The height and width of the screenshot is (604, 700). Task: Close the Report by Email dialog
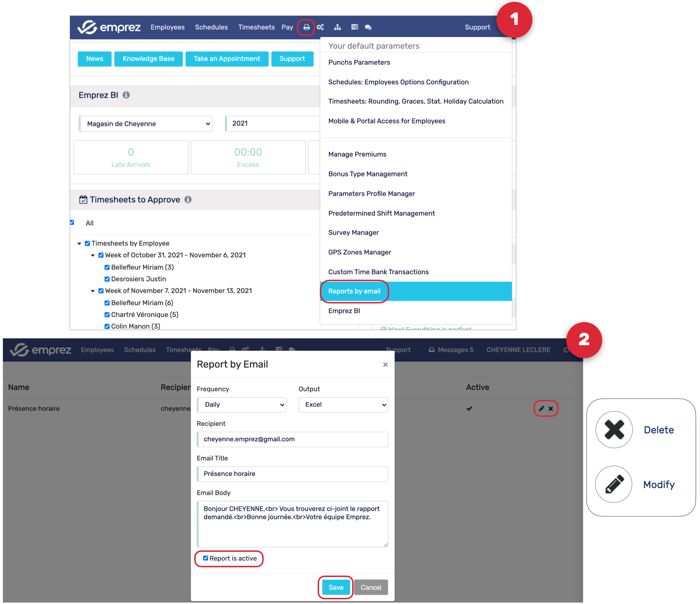point(385,365)
